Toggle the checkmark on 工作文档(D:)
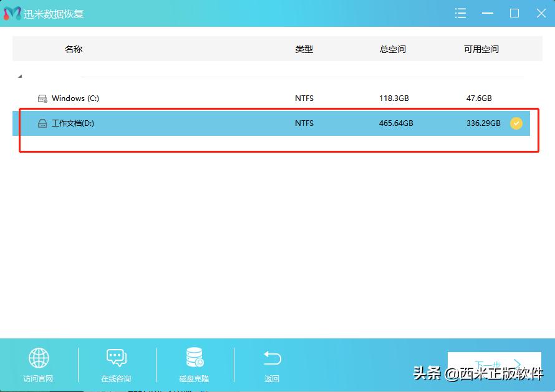 [516, 123]
